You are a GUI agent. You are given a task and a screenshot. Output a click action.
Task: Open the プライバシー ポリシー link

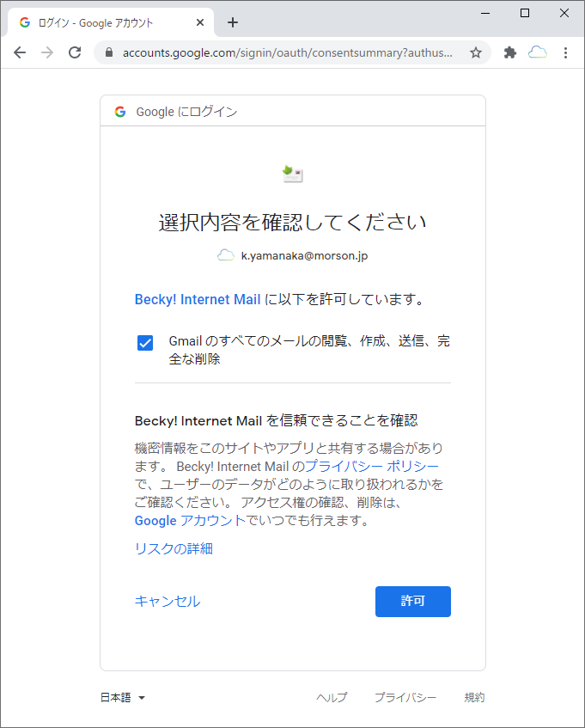[372, 466]
